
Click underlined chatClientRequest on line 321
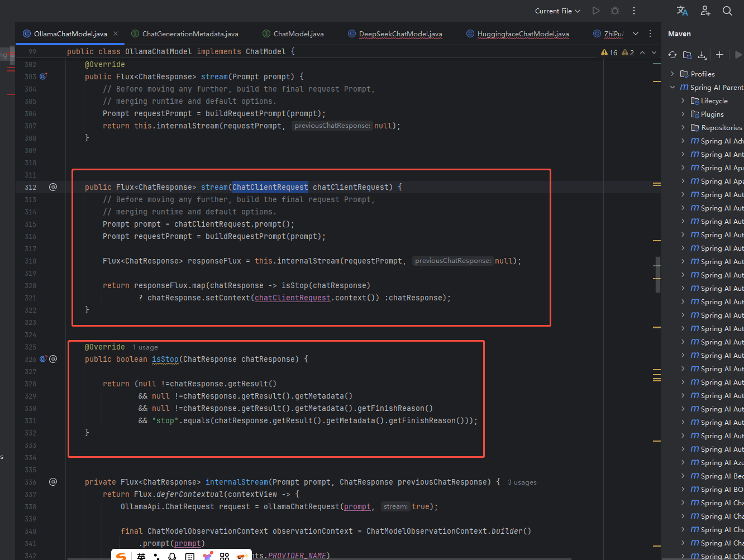point(293,298)
